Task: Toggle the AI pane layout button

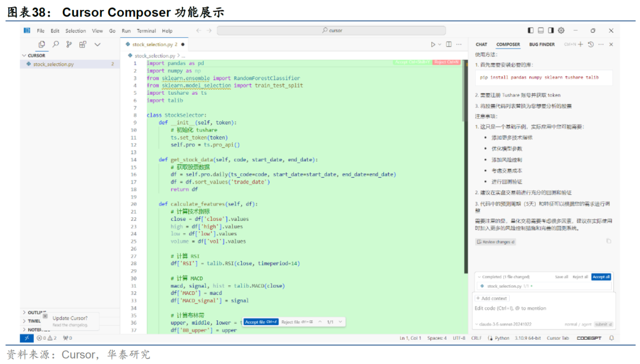Action: [551, 31]
